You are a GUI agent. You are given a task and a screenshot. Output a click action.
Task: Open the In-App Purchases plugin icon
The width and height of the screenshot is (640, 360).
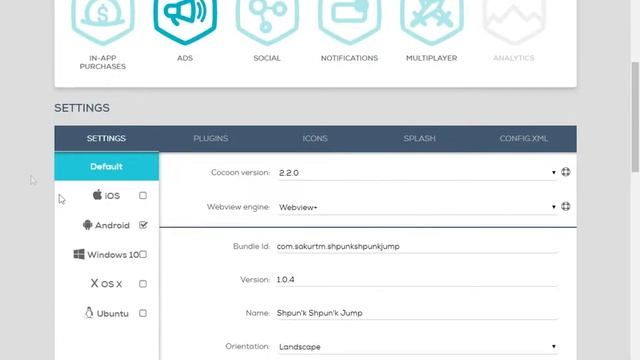click(103, 21)
